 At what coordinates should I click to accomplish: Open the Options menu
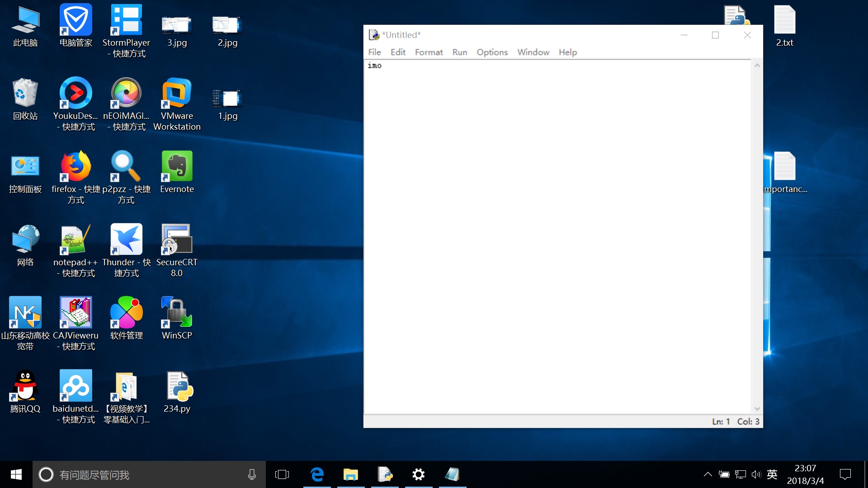(492, 52)
